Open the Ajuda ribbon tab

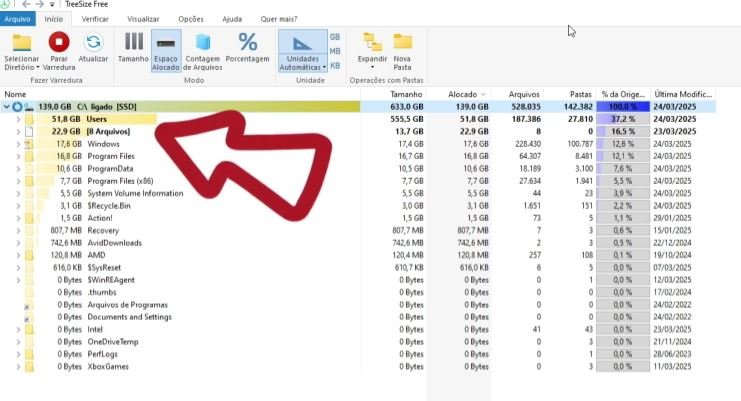(232, 19)
